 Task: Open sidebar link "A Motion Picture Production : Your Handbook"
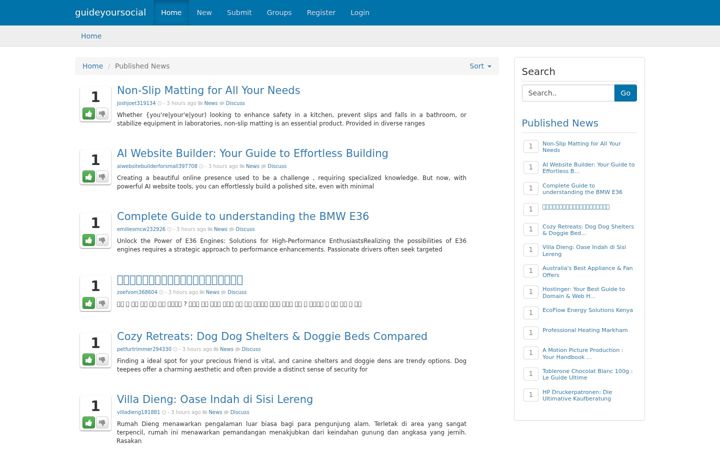[x=583, y=353]
